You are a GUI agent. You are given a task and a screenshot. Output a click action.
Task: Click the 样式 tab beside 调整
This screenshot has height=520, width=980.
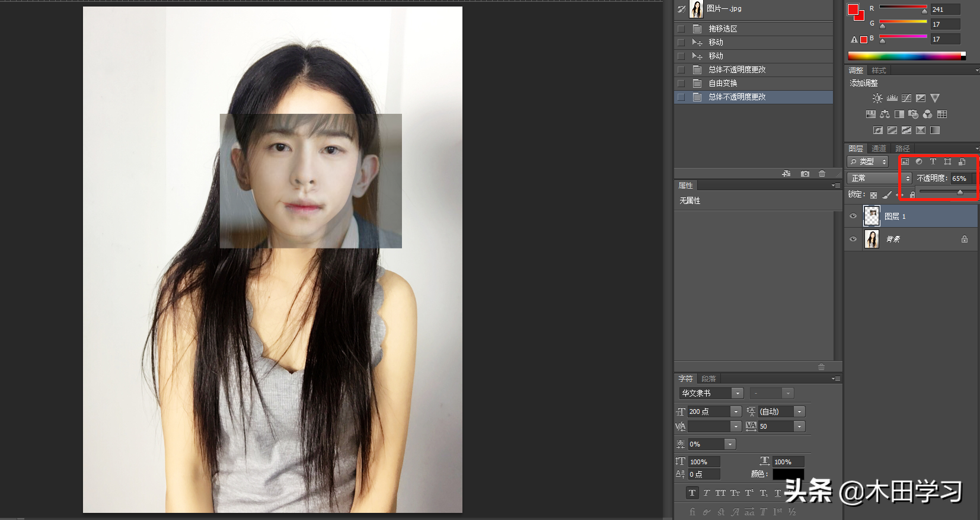click(879, 71)
